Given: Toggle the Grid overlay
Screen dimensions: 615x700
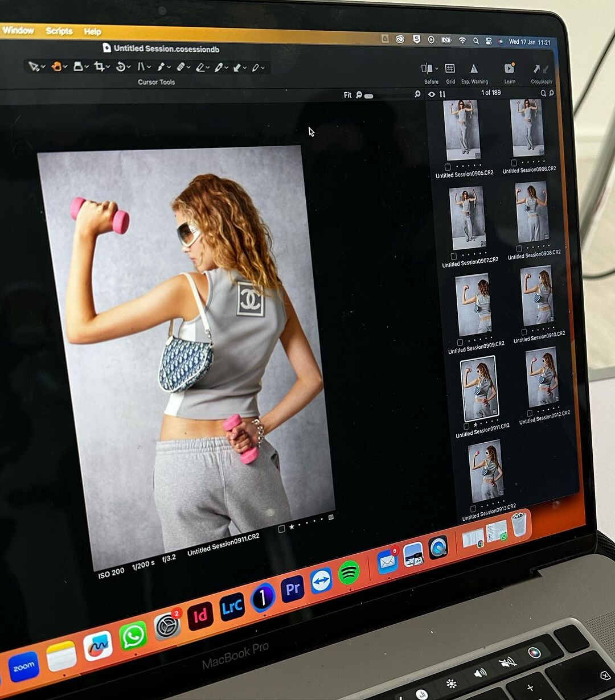Looking at the screenshot, I should [450, 68].
